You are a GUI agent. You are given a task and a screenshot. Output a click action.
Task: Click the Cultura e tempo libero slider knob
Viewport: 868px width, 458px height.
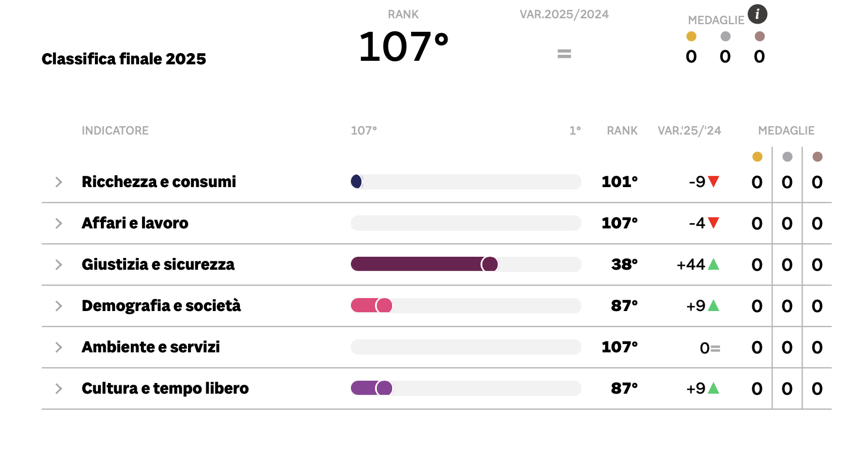[384, 388]
